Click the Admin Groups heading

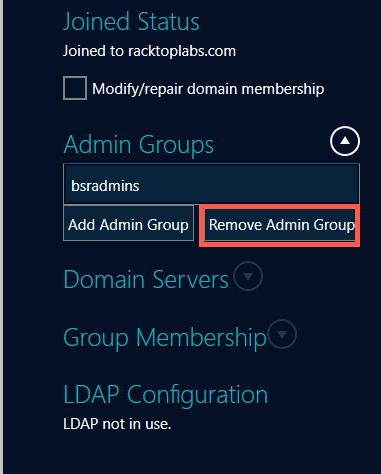[x=139, y=145]
